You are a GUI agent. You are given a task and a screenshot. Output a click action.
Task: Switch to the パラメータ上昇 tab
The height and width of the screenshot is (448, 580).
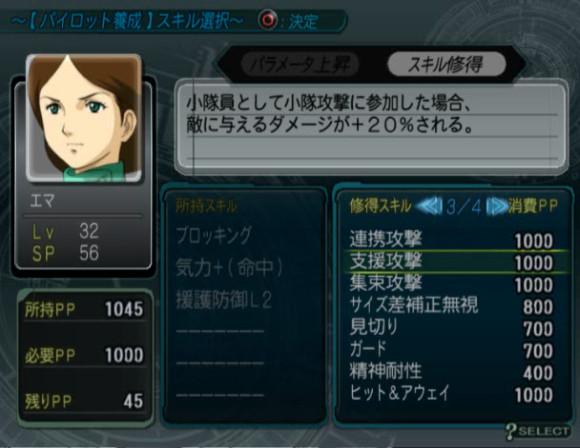(300, 64)
